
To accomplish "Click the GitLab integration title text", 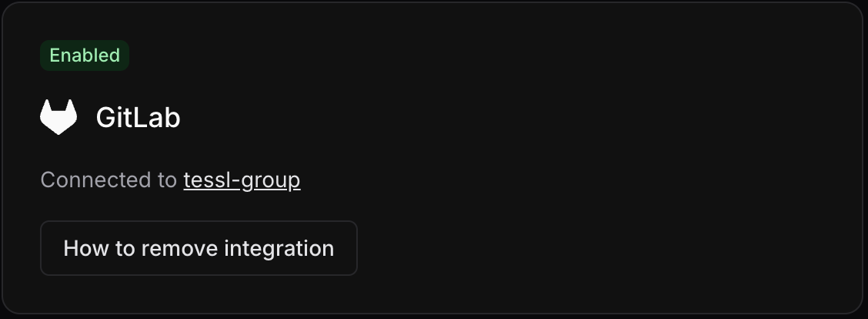I will click(138, 118).
